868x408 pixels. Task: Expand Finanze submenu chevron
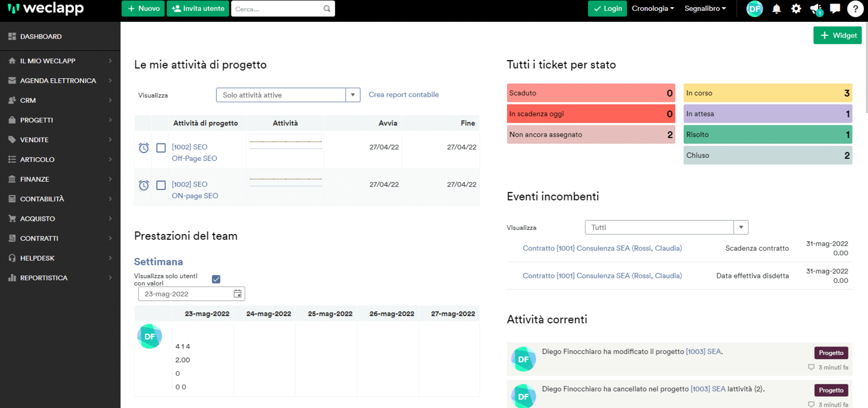pos(110,179)
